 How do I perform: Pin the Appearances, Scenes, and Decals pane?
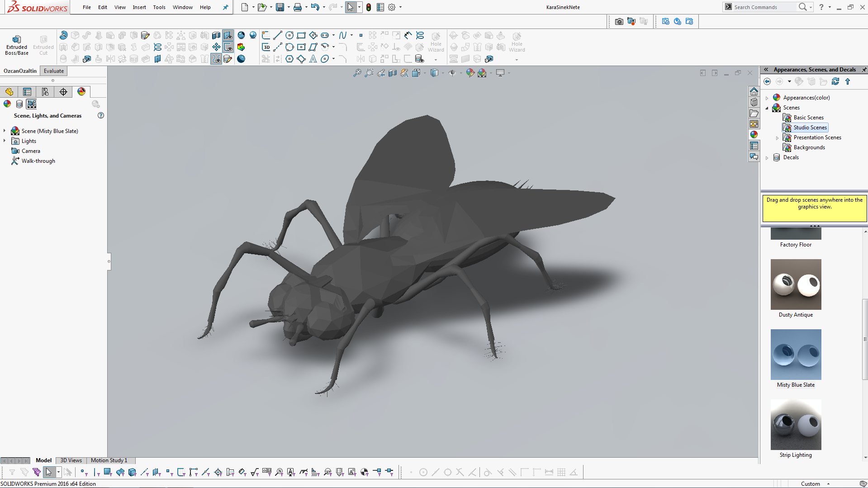pyautogui.click(x=864, y=70)
